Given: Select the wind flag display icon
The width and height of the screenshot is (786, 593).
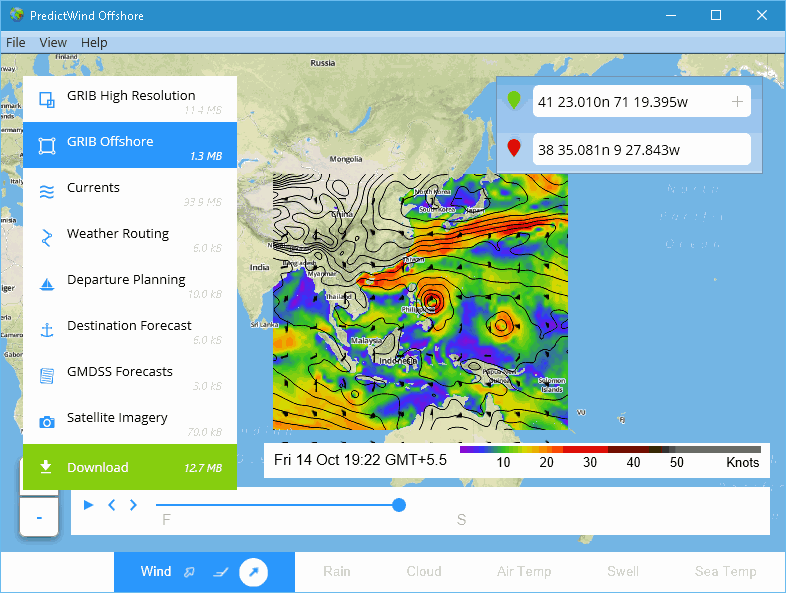Looking at the screenshot, I should click(x=189, y=572).
